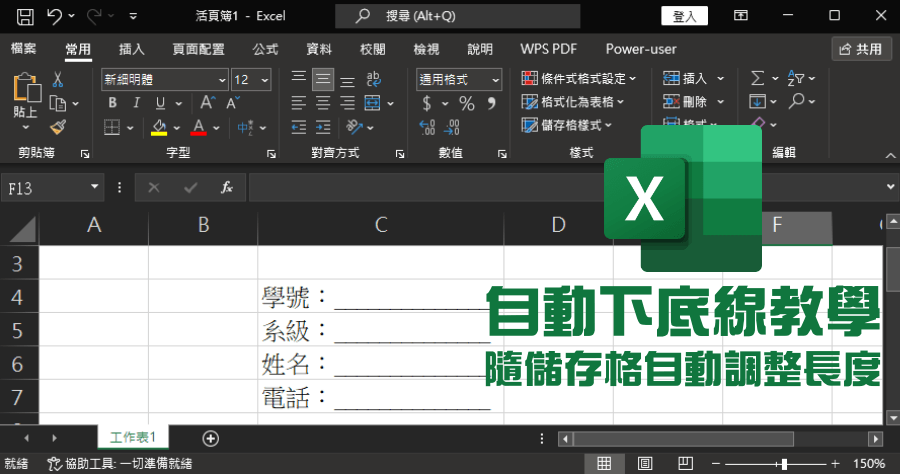Click the search box
The image size is (900, 474).
(457, 16)
